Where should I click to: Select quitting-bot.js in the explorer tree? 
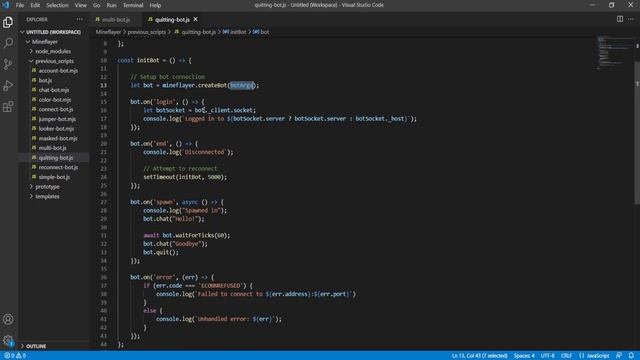56,158
